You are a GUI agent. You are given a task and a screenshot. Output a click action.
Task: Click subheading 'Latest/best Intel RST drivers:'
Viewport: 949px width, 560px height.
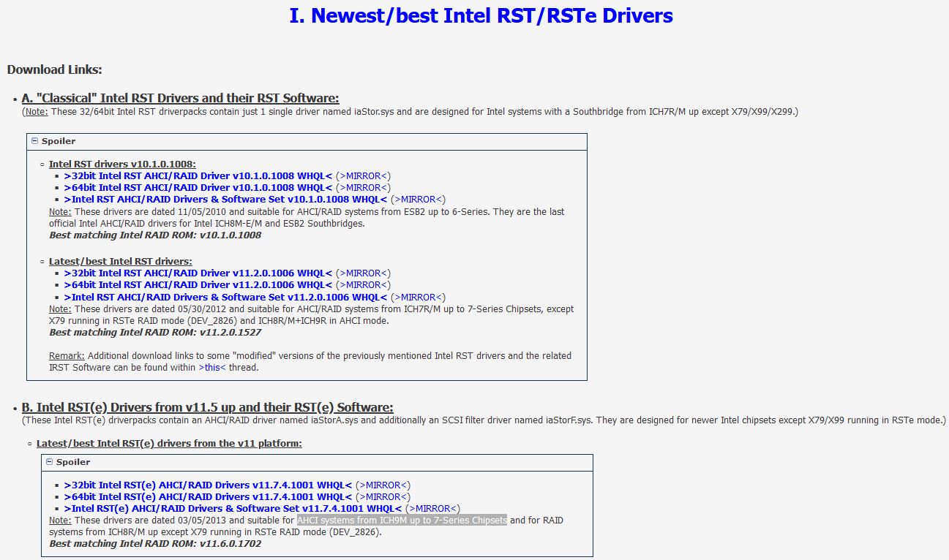[121, 261]
